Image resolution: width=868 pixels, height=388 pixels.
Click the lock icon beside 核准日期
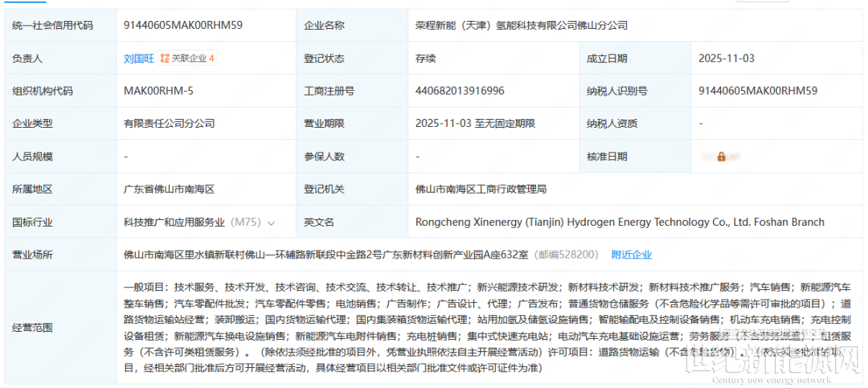(x=722, y=157)
